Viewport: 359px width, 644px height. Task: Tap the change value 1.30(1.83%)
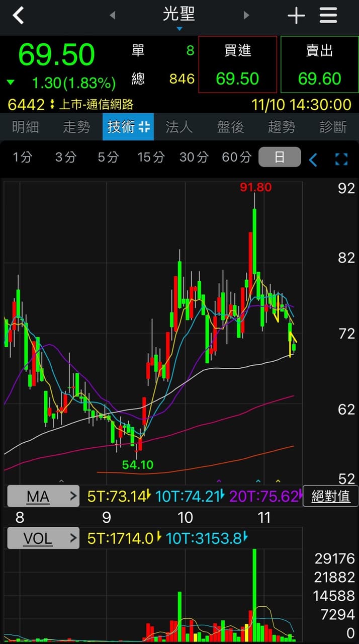click(x=73, y=82)
